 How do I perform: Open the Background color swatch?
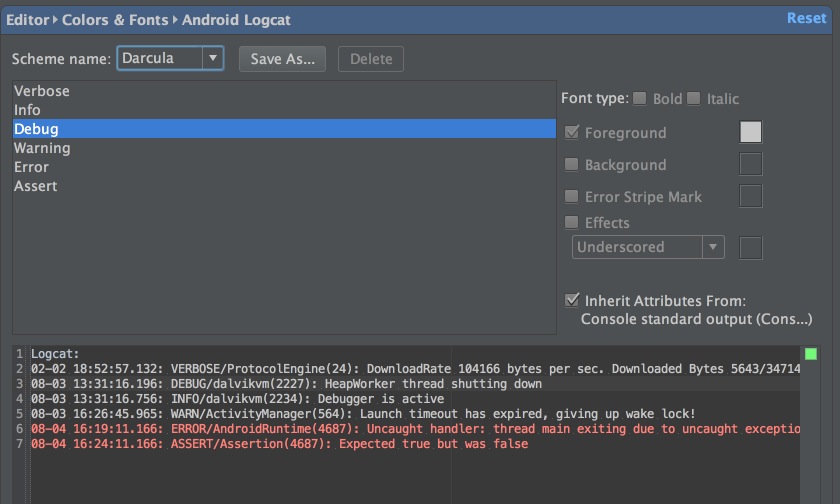[x=750, y=164]
